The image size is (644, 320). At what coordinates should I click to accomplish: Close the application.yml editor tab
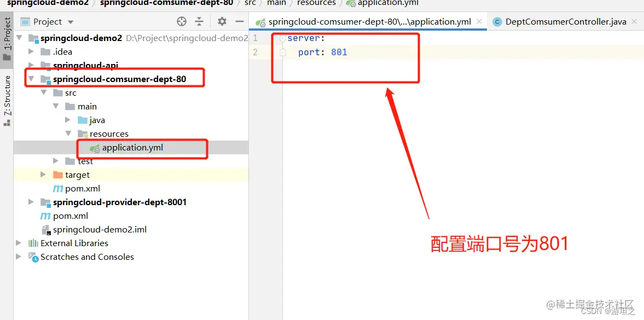coord(479,22)
